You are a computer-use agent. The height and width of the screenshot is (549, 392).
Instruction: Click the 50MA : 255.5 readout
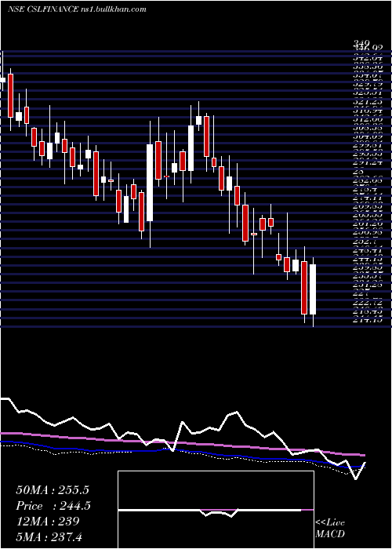pos(53,490)
